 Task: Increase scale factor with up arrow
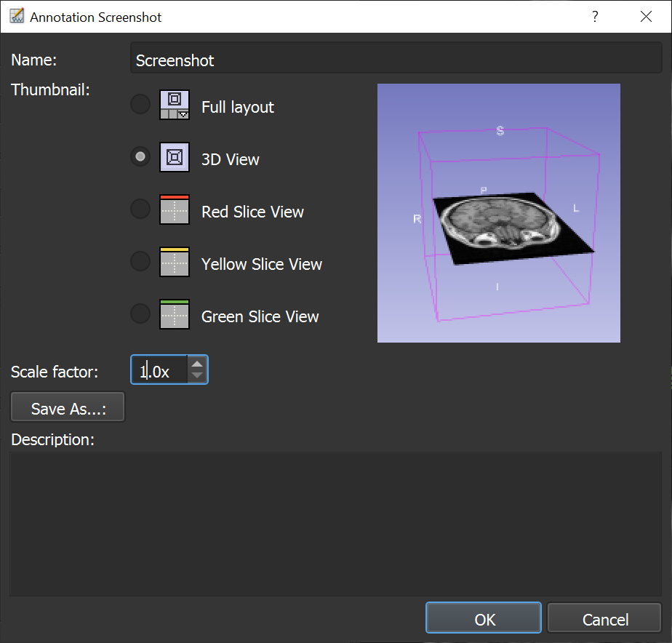[x=196, y=364]
